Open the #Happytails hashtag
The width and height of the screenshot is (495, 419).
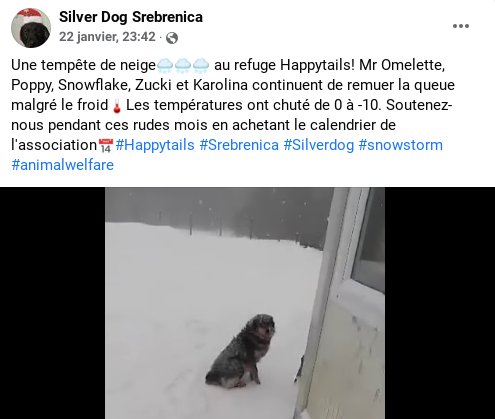click(155, 145)
